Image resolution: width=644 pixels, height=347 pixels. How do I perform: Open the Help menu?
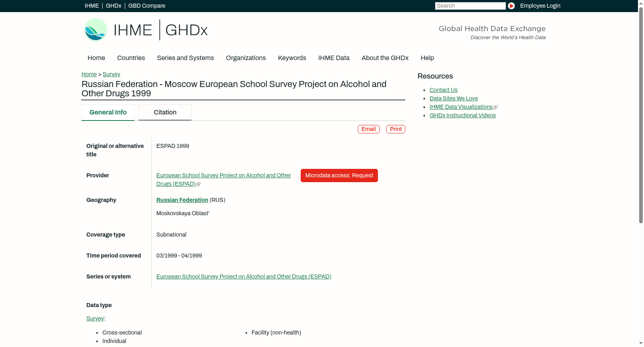coord(427,58)
